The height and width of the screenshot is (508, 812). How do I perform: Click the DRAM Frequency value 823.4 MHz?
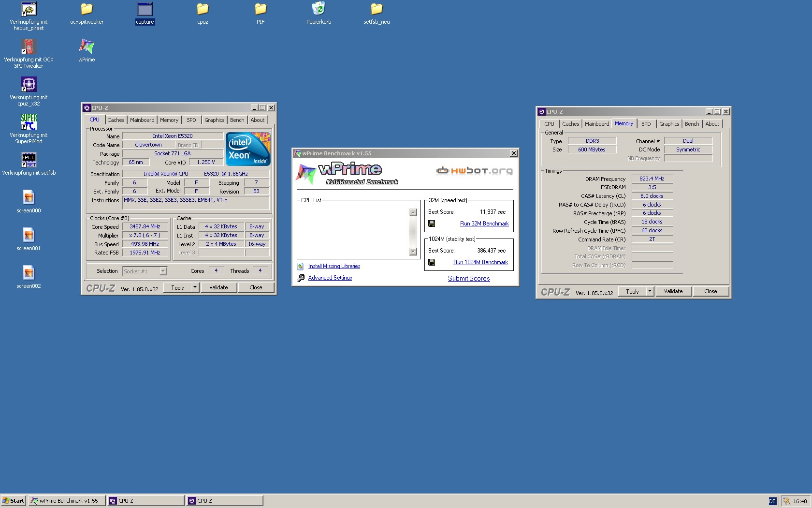[652, 179]
